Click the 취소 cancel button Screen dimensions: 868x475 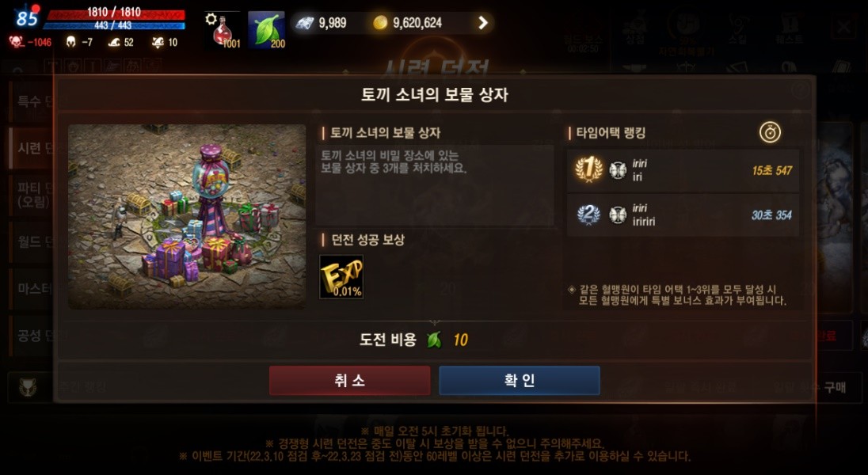point(350,380)
